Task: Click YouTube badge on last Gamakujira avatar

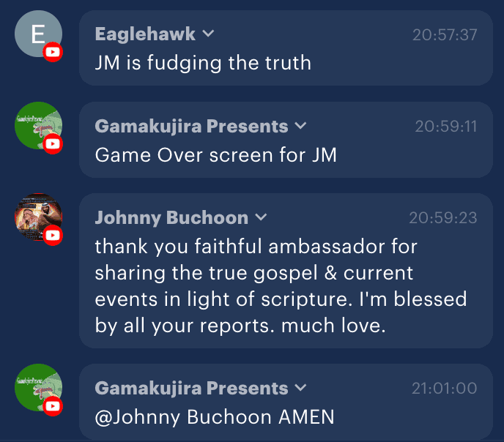Action: [x=53, y=406]
